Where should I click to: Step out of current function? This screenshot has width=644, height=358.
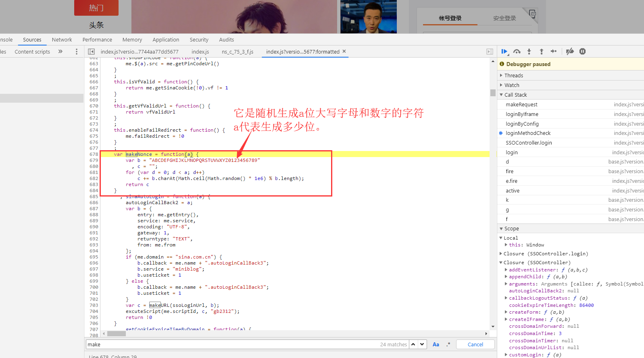pyautogui.click(x=541, y=52)
